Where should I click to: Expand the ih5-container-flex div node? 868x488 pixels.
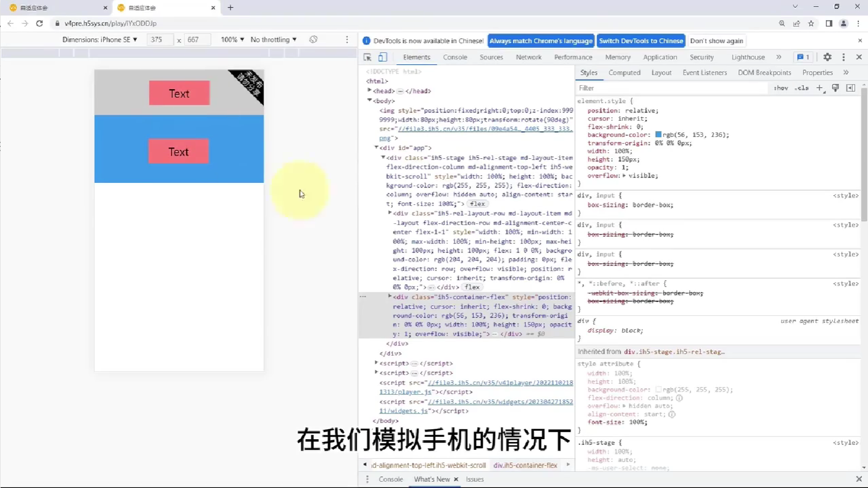[x=390, y=296]
